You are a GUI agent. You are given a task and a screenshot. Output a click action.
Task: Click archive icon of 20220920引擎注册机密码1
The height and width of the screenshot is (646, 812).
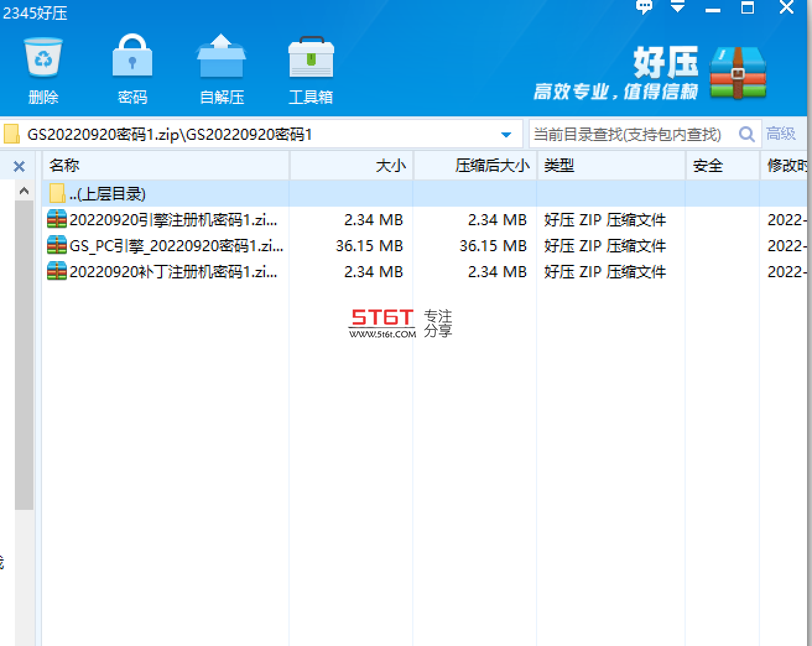coord(57,220)
